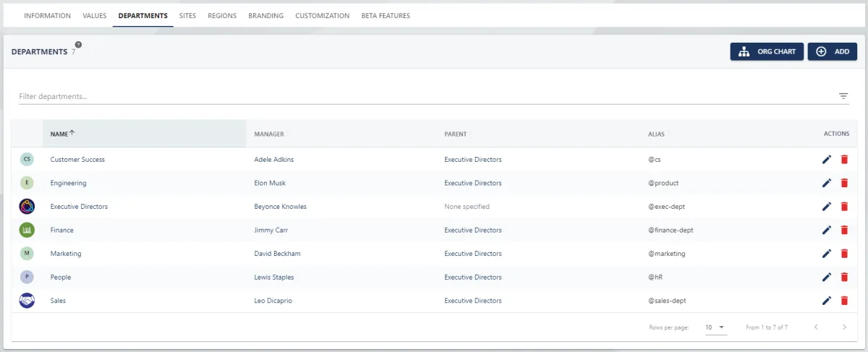Image resolution: width=868 pixels, height=352 pixels.
Task: Select manager Beyonce Knowles
Action: 281,207
